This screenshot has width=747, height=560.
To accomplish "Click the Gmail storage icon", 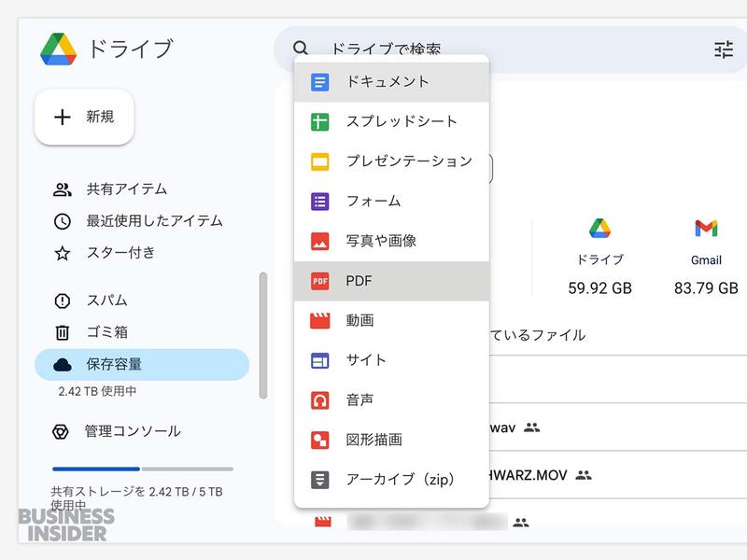I will (x=706, y=227).
